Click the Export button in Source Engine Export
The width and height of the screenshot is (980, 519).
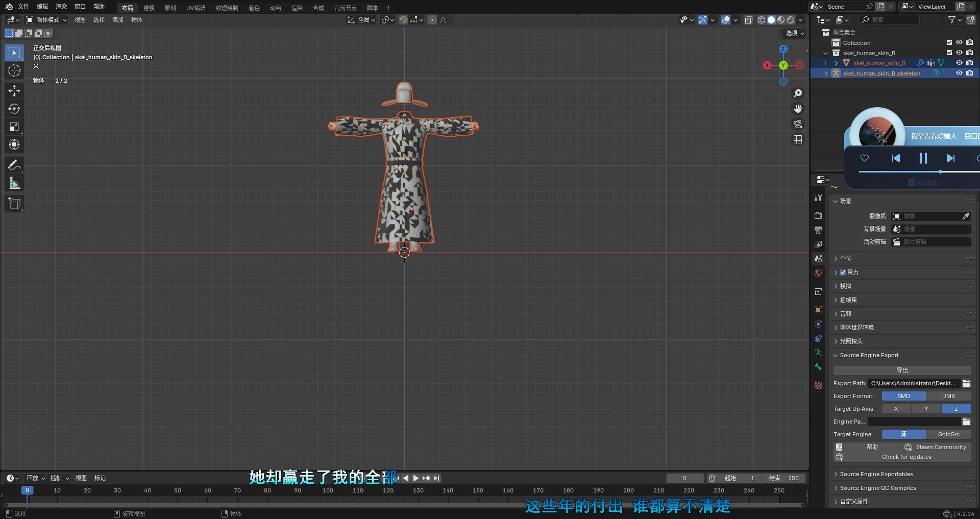pyautogui.click(x=902, y=370)
